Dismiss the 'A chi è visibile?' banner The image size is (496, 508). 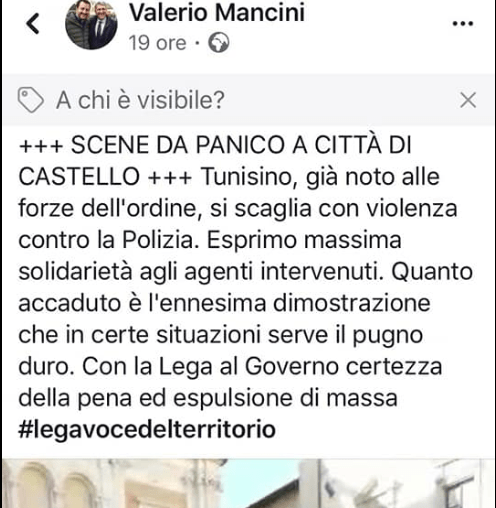click(x=468, y=100)
